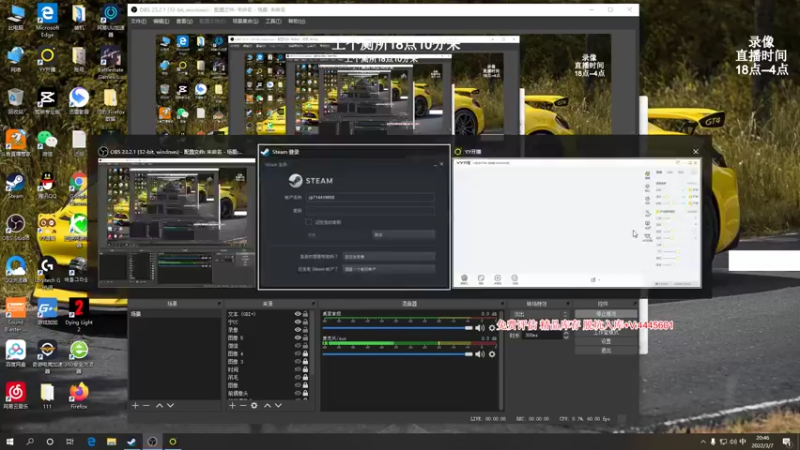
Task: Remove selected scene with minus icon
Action: coord(146,405)
